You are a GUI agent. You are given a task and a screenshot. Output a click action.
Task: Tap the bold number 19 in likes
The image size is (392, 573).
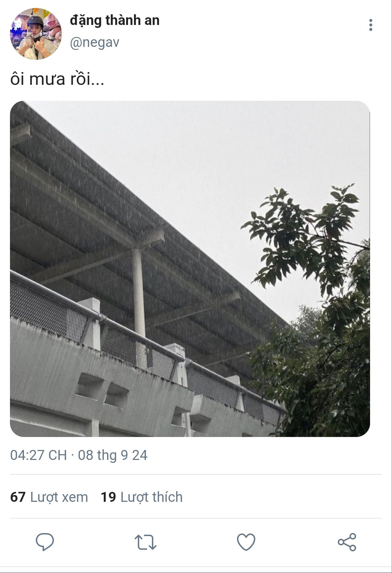pyautogui.click(x=108, y=497)
